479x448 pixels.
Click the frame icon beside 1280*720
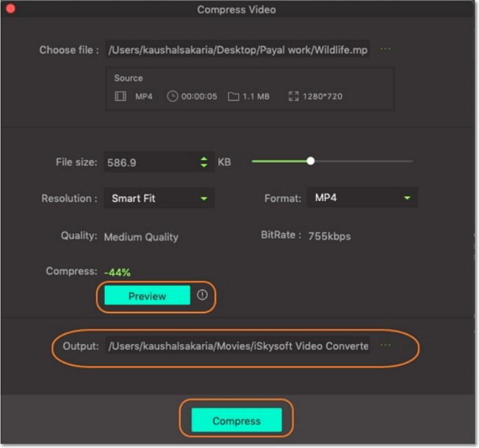click(294, 96)
